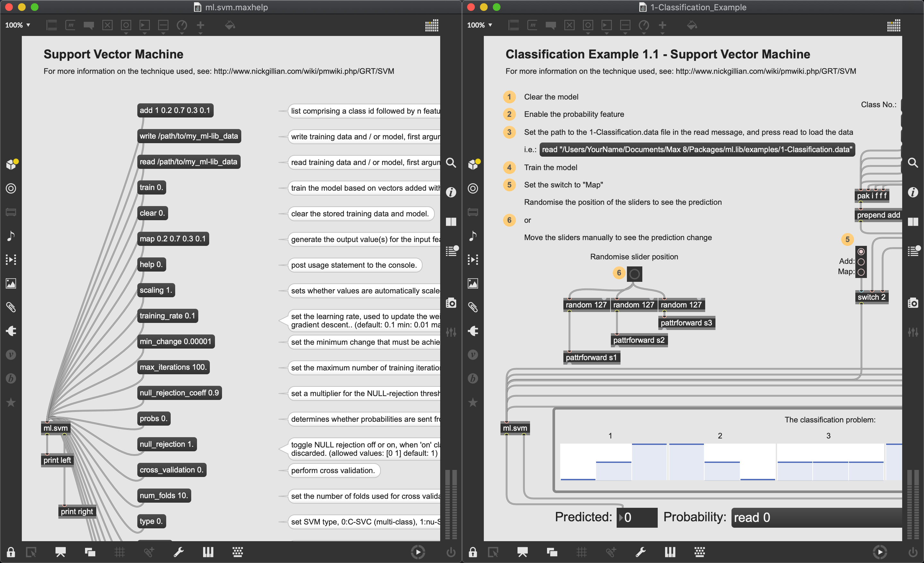
Task: Click the snapshot camera icon in right window
Action: pos(913,303)
